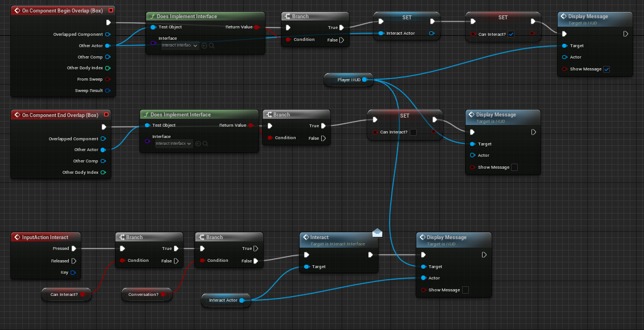The height and width of the screenshot is (330, 644).
Task: Open Interface dropdown in lower Does Implement Interface node
Action: coord(173,144)
